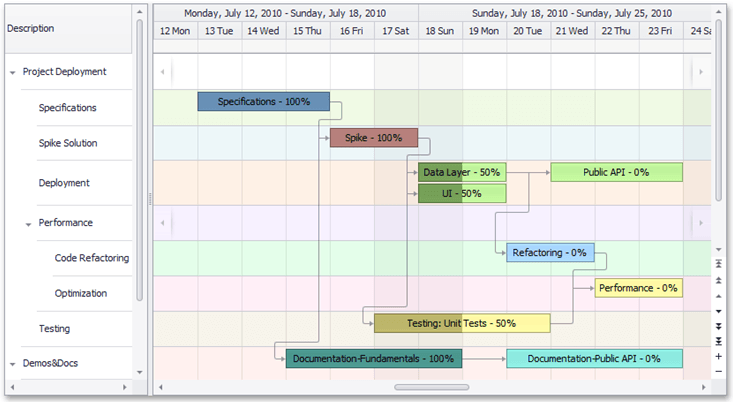
Task: Collapse the Performance resource group
Action: [29, 224]
